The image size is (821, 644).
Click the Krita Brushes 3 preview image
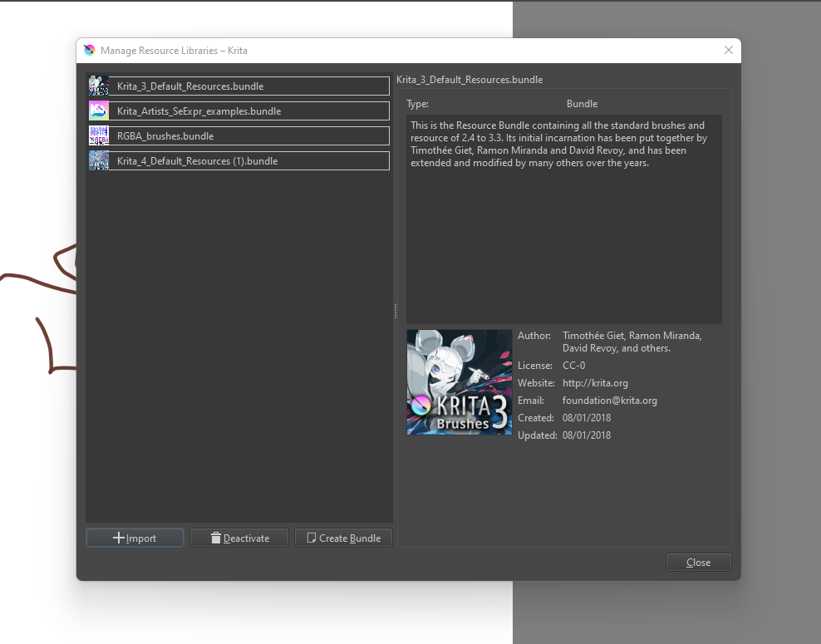click(x=459, y=382)
